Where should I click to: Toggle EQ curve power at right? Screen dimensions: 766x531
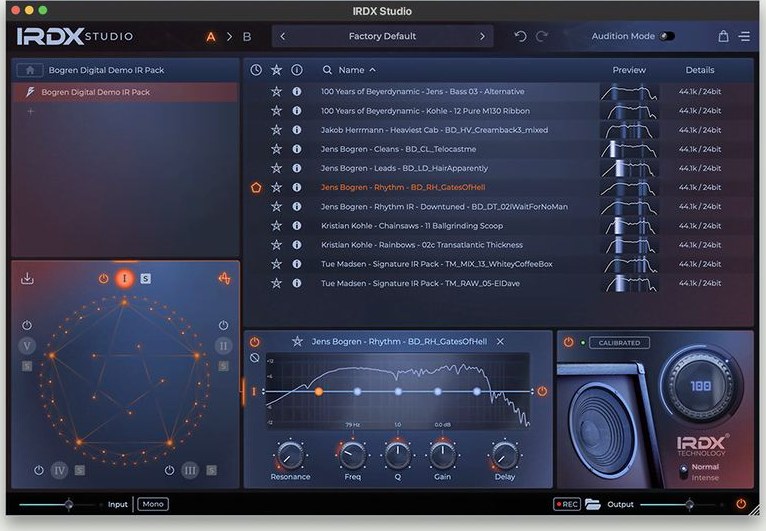542,391
